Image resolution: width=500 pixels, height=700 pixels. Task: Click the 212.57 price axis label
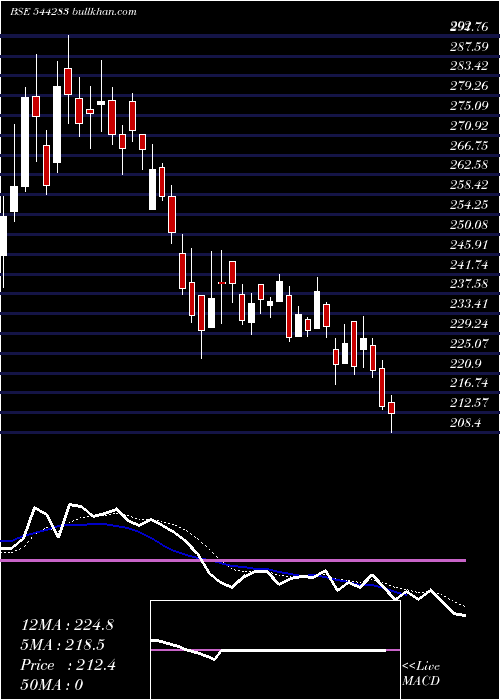pyautogui.click(x=469, y=403)
